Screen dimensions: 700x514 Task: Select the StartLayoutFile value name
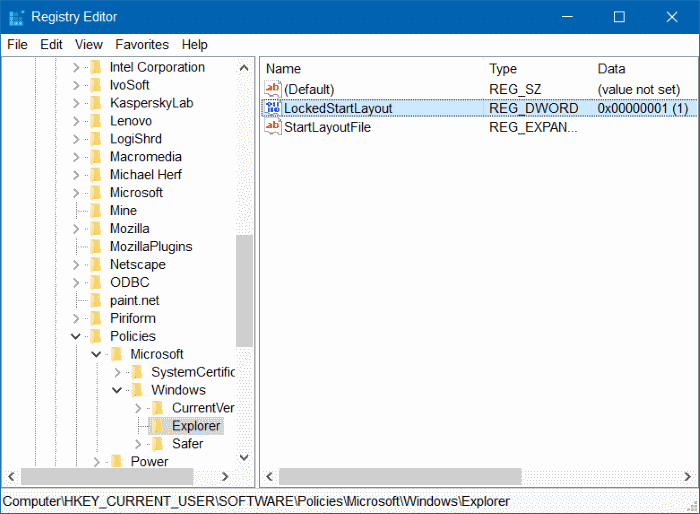tap(327, 127)
